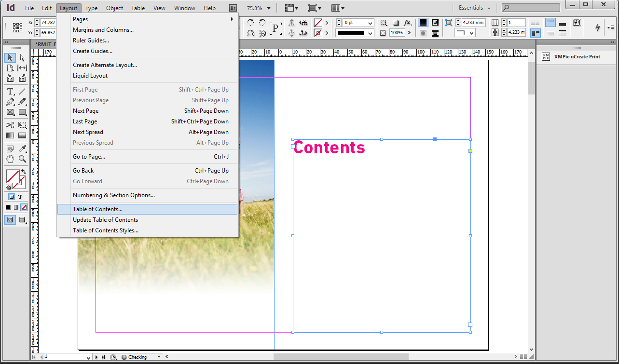Open Numbering & Section Options...
The height and width of the screenshot is (364, 619).
pyautogui.click(x=114, y=195)
